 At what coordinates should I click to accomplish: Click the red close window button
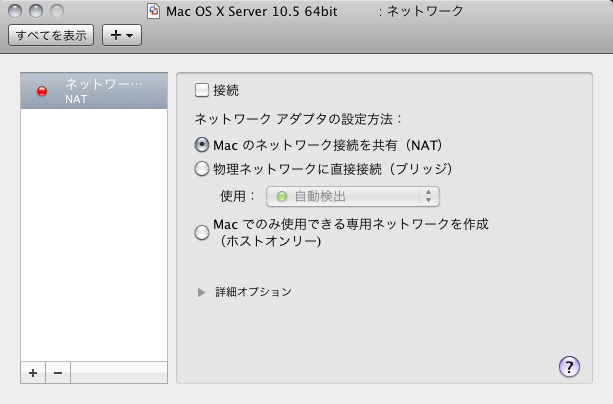pyautogui.click(x=15, y=11)
